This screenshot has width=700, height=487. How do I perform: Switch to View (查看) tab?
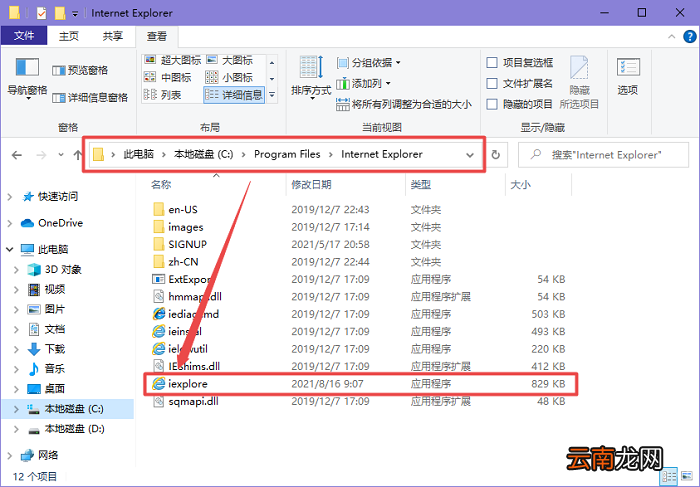click(x=157, y=36)
